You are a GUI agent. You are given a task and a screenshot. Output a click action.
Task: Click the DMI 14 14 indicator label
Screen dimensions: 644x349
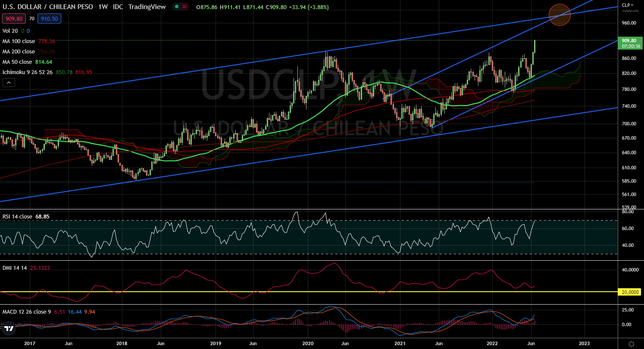coord(15,268)
